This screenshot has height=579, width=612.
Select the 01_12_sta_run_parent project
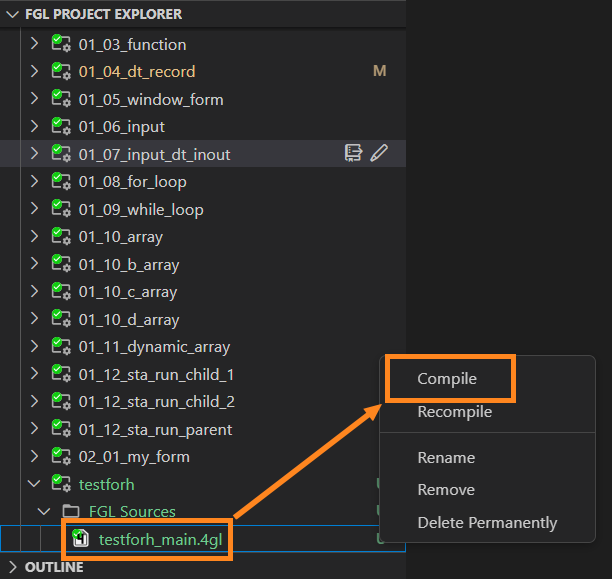pyautogui.click(x=155, y=429)
